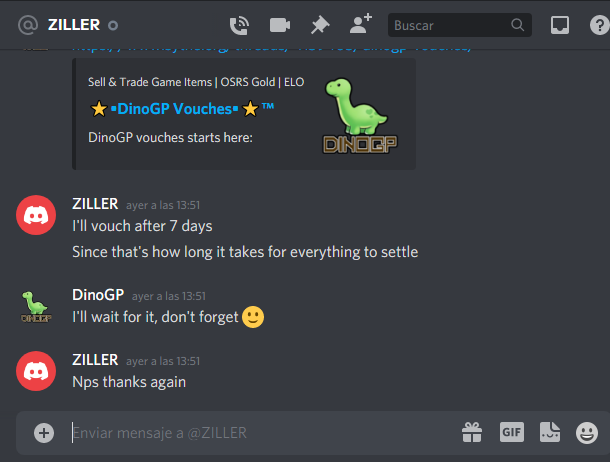This screenshot has width=610, height=462.
Task: Open the GIF picker
Action: (x=512, y=432)
